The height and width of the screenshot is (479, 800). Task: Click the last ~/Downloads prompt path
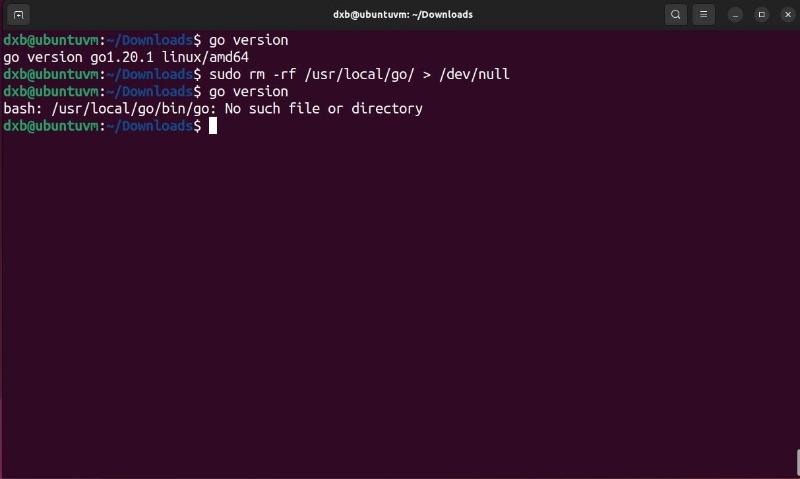tap(150, 126)
